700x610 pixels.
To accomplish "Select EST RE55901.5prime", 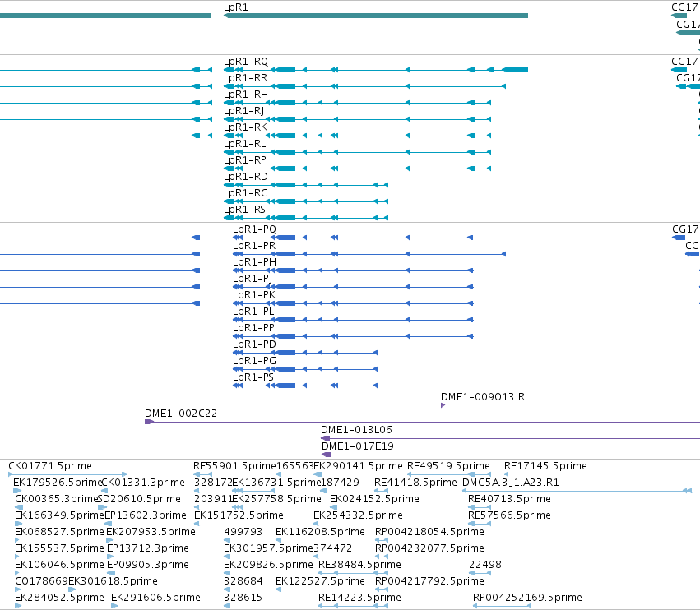I will 234,466.
